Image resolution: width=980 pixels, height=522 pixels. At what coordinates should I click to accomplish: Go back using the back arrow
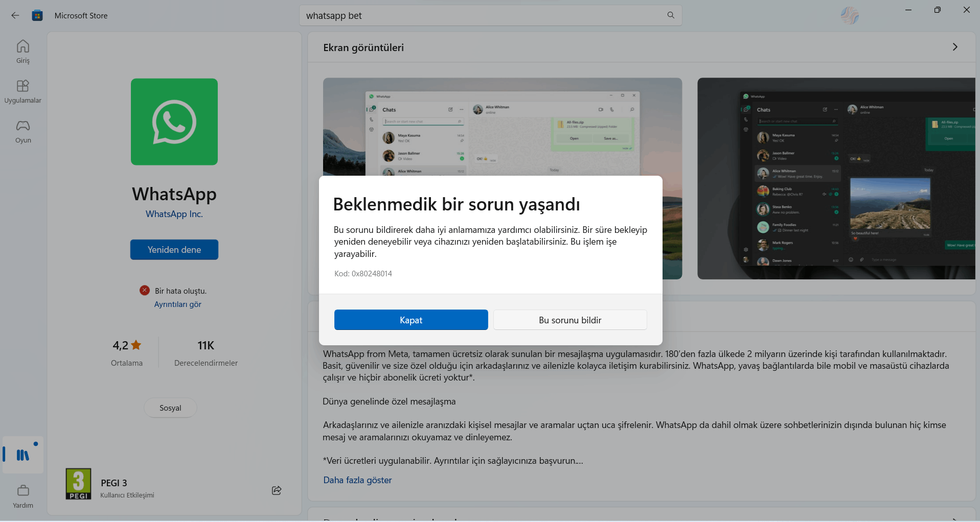point(15,15)
